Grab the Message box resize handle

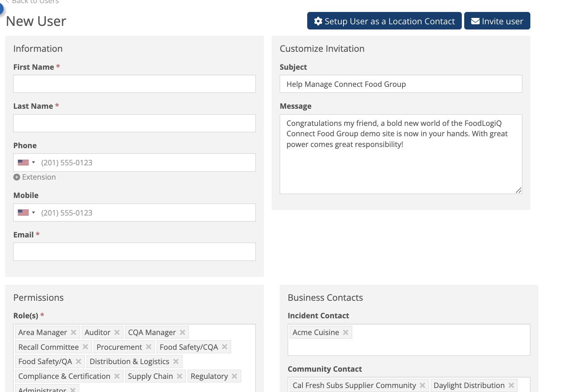[518, 190]
